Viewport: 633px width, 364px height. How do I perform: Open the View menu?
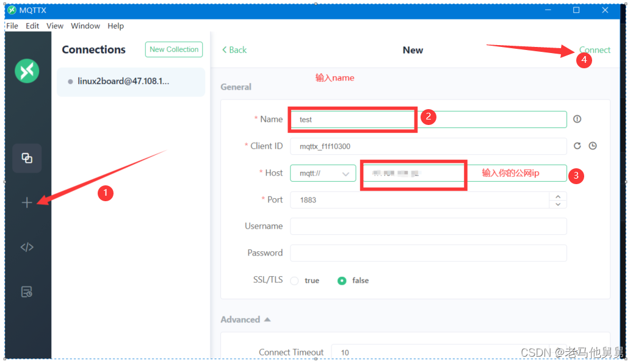point(55,26)
